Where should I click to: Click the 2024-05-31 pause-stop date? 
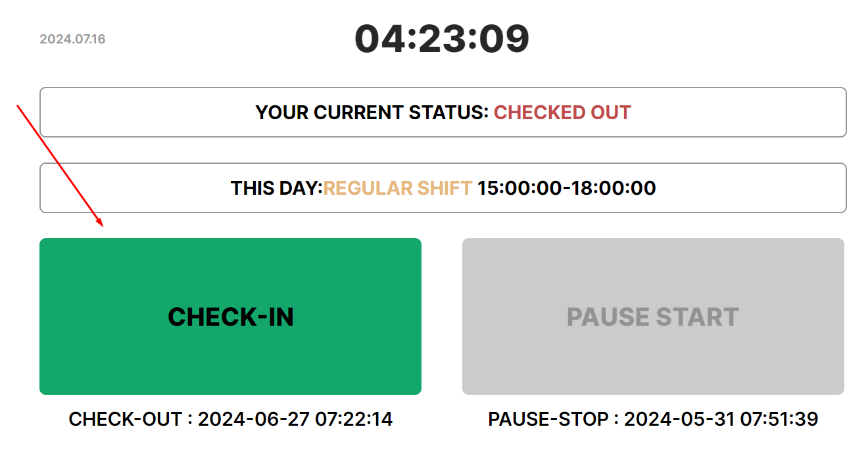tap(679, 419)
